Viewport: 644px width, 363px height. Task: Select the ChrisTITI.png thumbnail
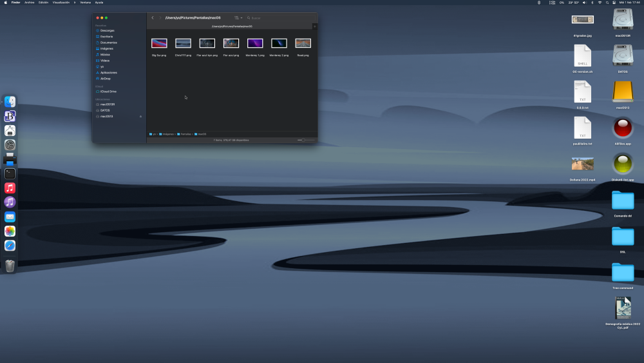click(183, 43)
